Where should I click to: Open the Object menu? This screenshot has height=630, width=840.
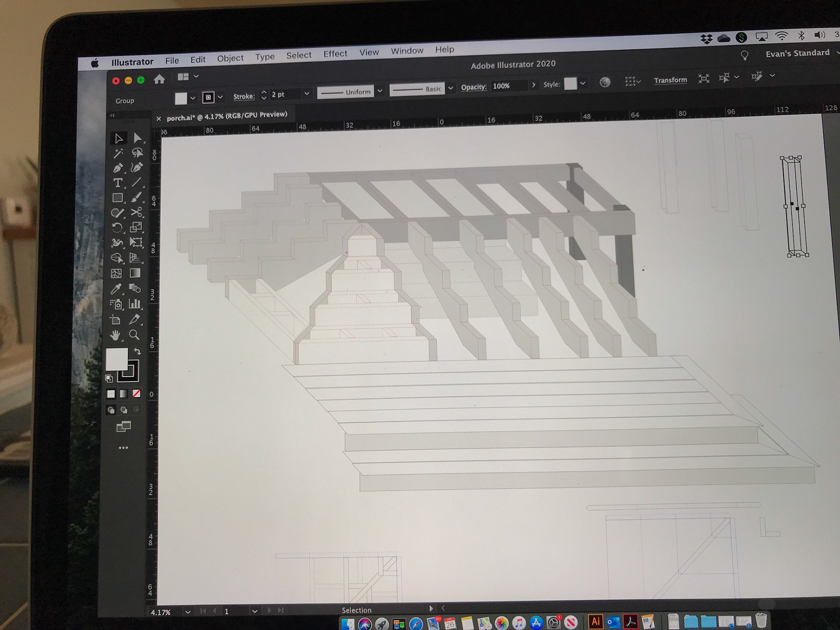[230, 58]
